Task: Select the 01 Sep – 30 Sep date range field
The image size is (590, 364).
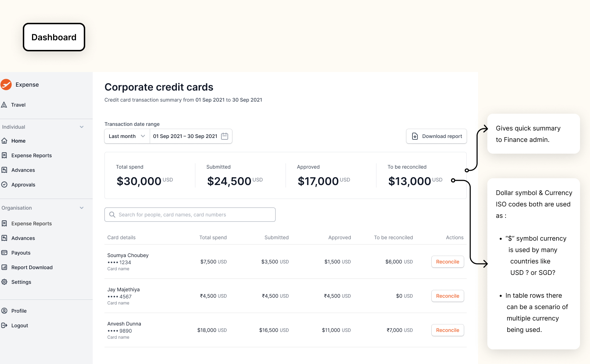Action: (191, 136)
